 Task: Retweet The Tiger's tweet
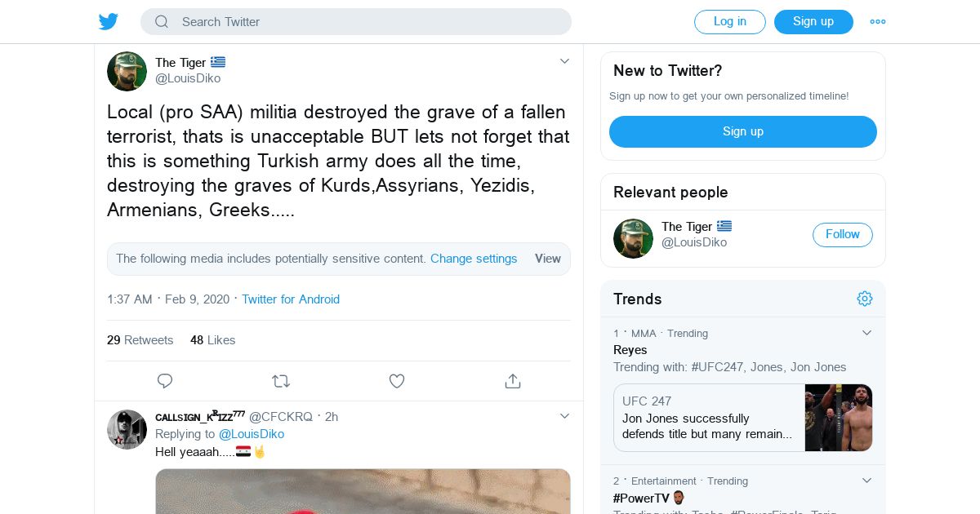click(x=281, y=381)
